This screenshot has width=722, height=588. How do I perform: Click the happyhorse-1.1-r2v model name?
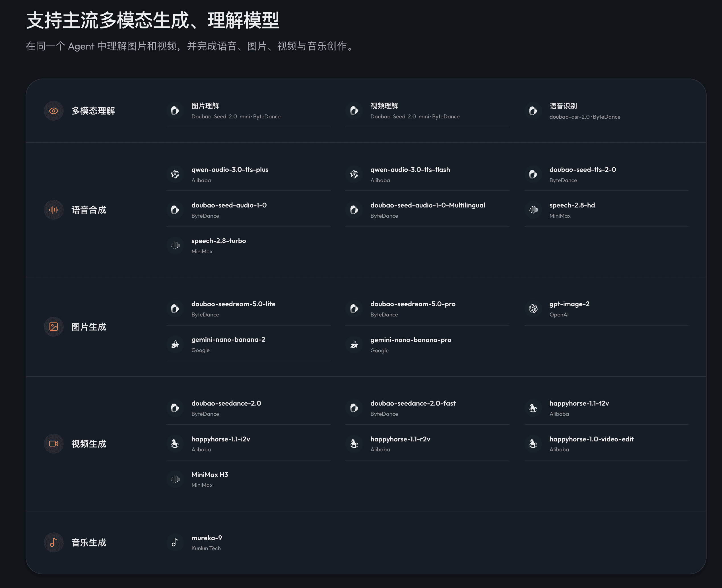[x=401, y=439]
